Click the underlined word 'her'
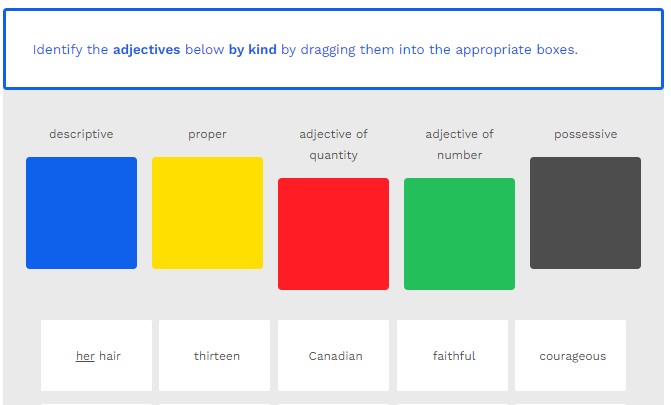This screenshot has height=405, width=671. [85, 356]
